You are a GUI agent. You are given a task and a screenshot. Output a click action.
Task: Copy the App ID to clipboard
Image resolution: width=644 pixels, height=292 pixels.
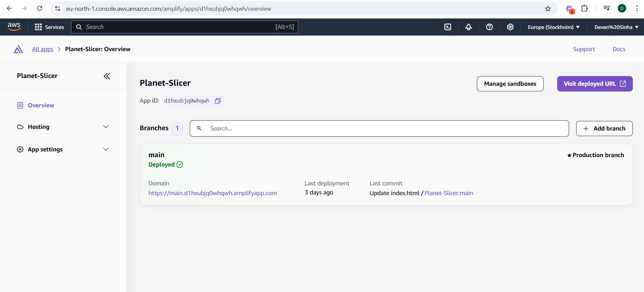click(x=218, y=101)
